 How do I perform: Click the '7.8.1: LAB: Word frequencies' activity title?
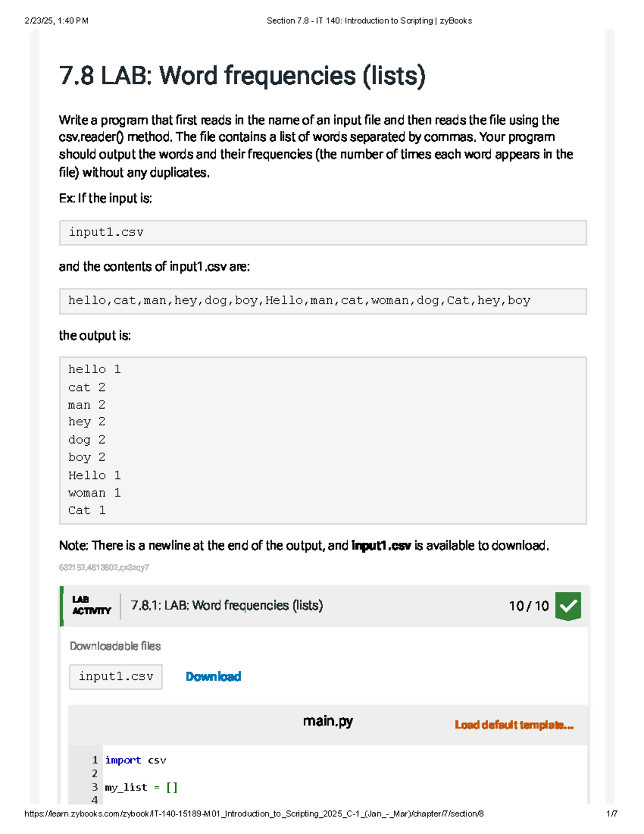tap(227, 606)
